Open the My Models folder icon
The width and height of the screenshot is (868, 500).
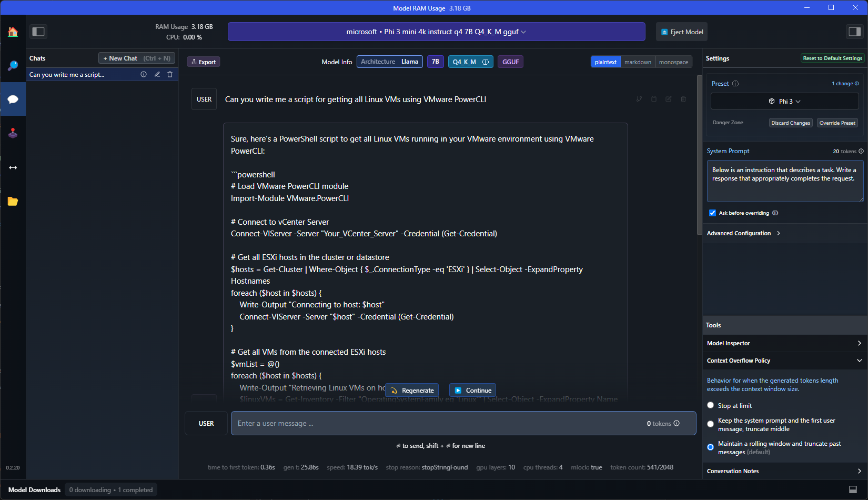point(13,201)
